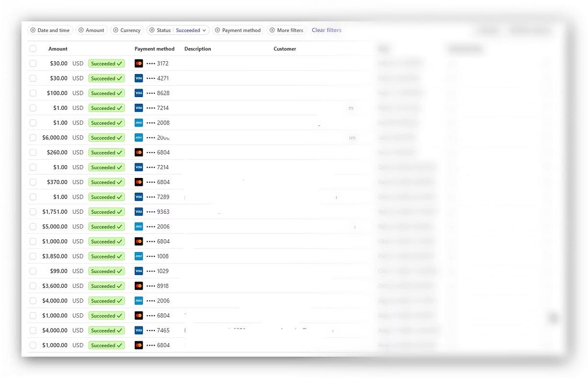This screenshot has height=378, width=588.
Task: Click the $3,600.00 amount
Action: pyautogui.click(x=55, y=285)
